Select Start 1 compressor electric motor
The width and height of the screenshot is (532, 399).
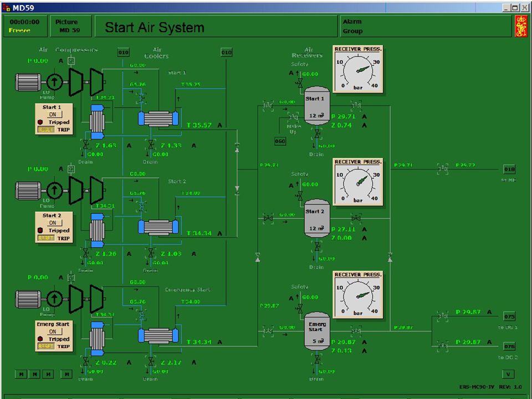click(28, 82)
